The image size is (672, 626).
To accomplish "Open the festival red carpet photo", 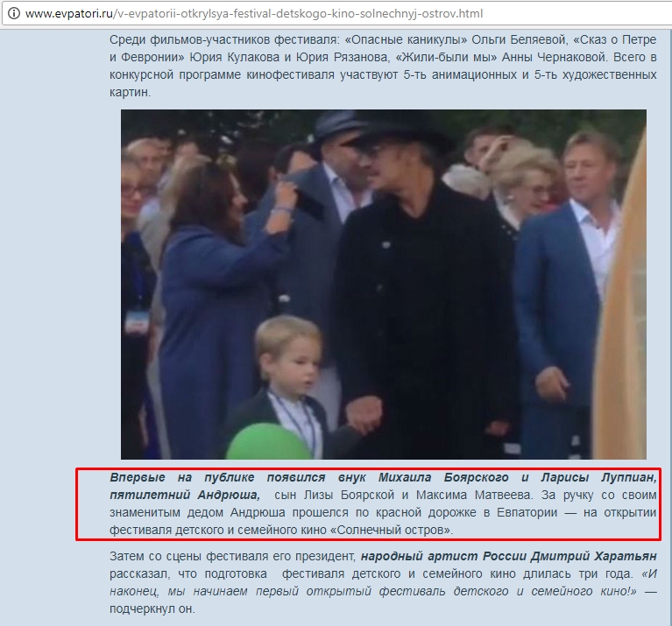I will 384,285.
